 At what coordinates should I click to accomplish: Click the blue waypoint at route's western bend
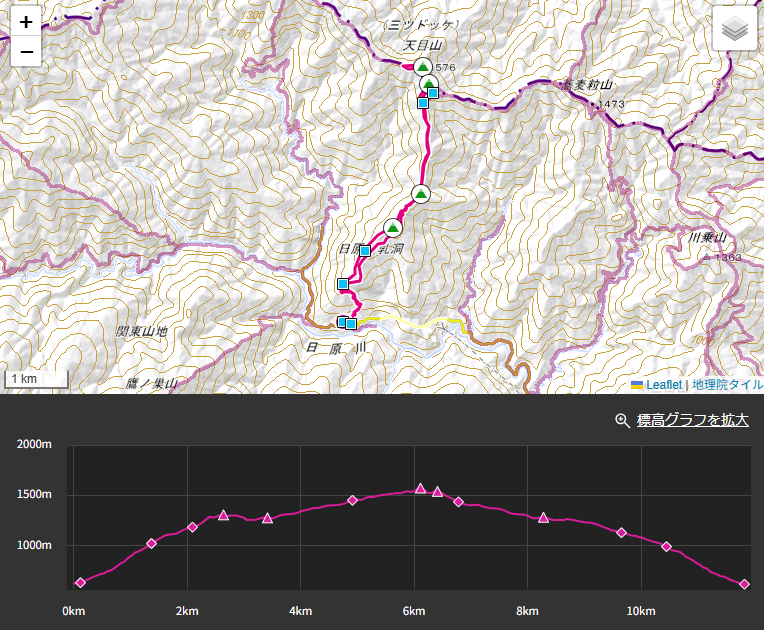[x=343, y=284]
